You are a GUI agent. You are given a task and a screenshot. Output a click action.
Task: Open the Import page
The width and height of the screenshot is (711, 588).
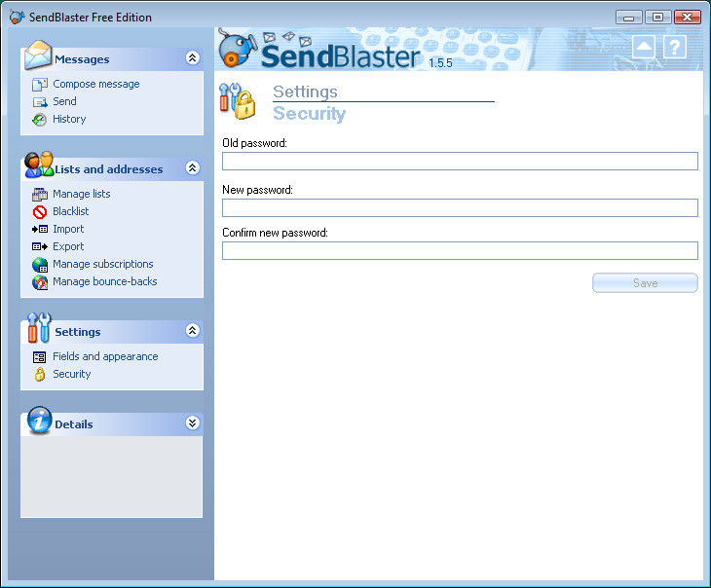pyautogui.click(x=68, y=229)
